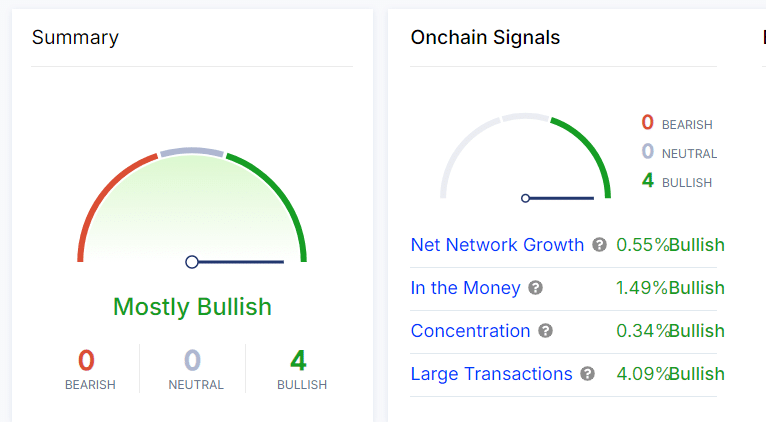Click help icon next to Net Network Growth
The height and width of the screenshot is (422, 766).
click(x=599, y=245)
